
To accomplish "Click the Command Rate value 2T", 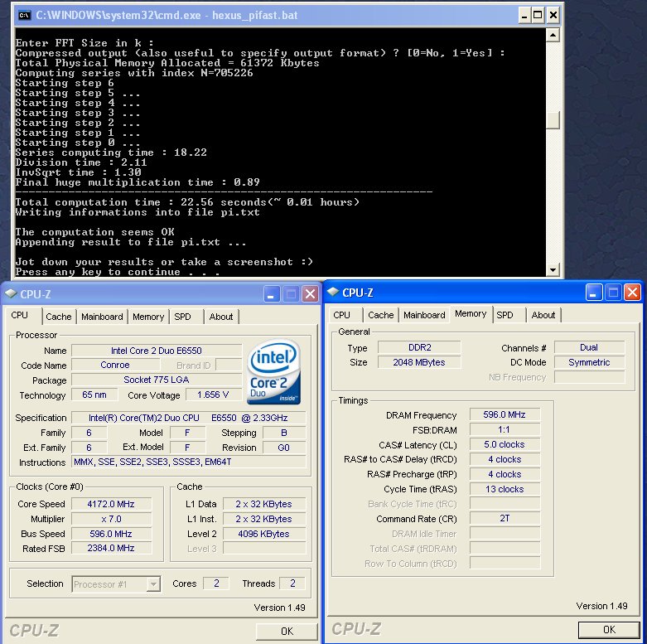I will 505,518.
